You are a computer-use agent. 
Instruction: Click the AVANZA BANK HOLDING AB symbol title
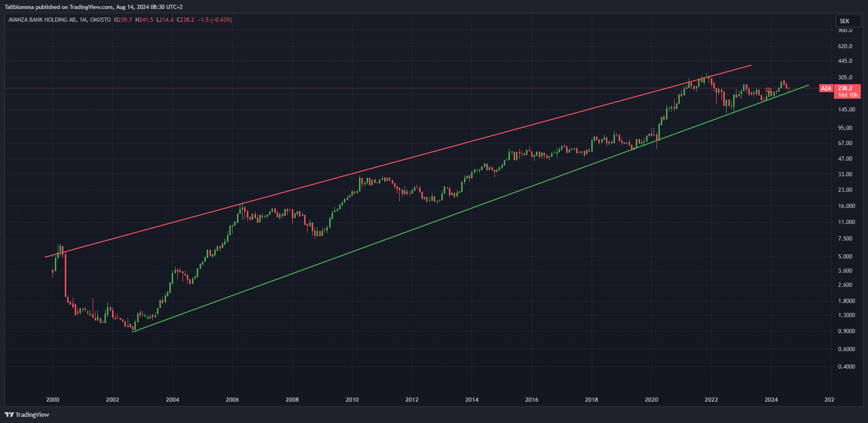pyautogui.click(x=42, y=20)
